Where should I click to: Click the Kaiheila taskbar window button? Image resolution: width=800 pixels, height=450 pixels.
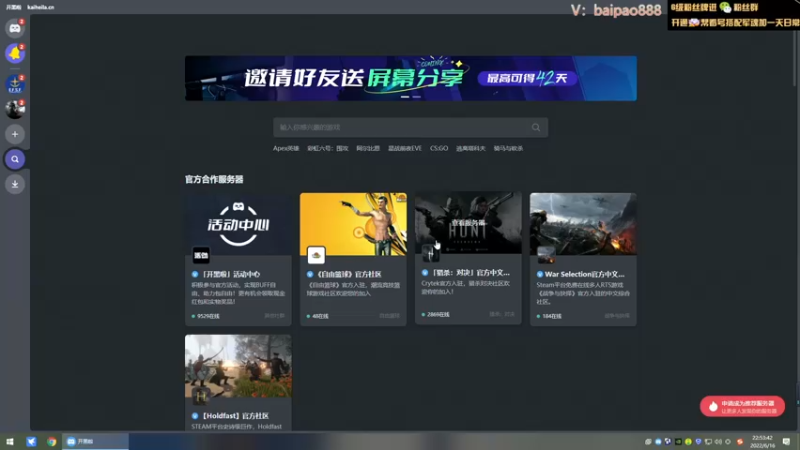tap(95, 441)
